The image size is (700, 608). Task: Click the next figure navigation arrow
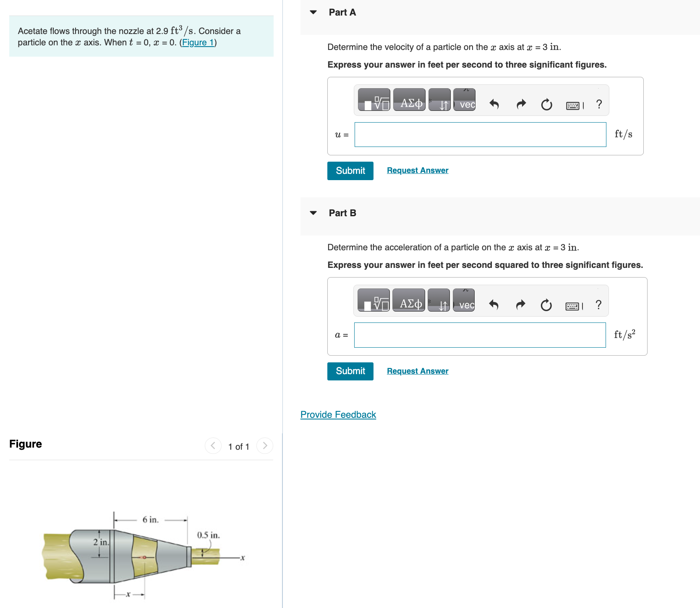pos(264,446)
